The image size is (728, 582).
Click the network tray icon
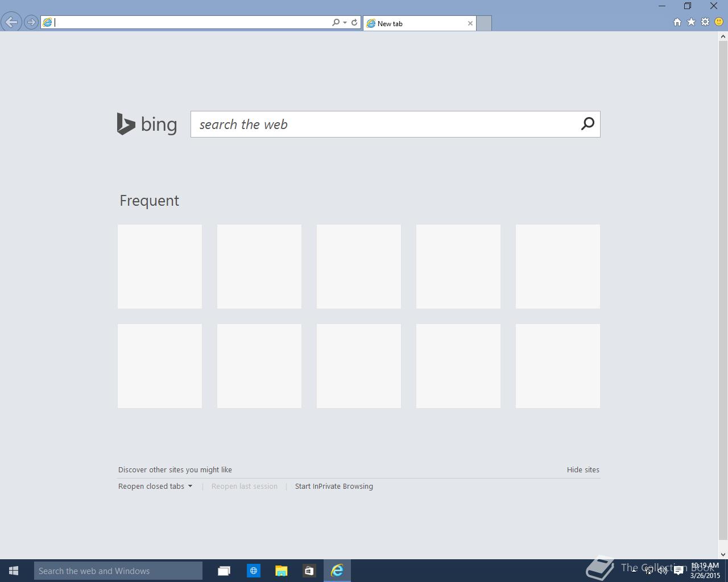tap(648, 571)
